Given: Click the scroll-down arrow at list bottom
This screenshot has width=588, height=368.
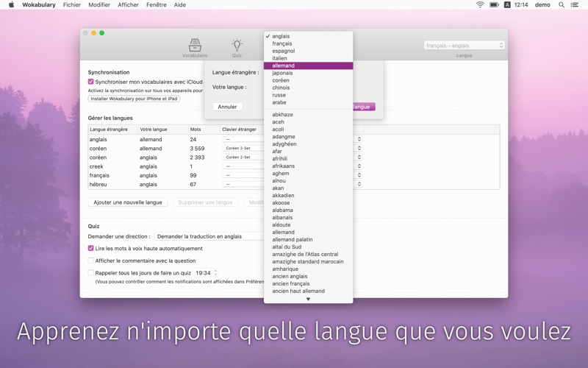Looking at the screenshot, I should click(x=308, y=299).
